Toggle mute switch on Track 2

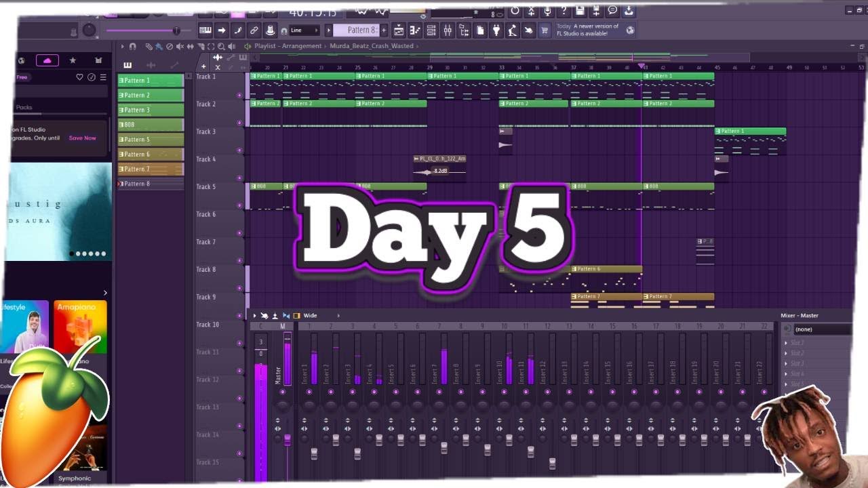tap(239, 123)
